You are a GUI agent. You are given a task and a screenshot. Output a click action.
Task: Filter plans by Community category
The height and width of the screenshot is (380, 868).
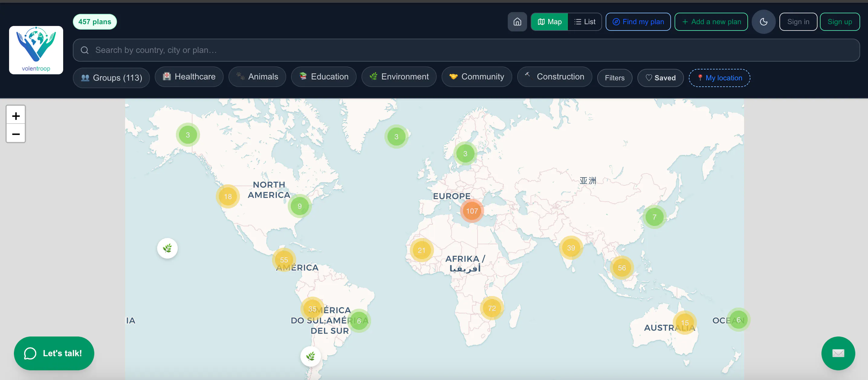pos(476,77)
